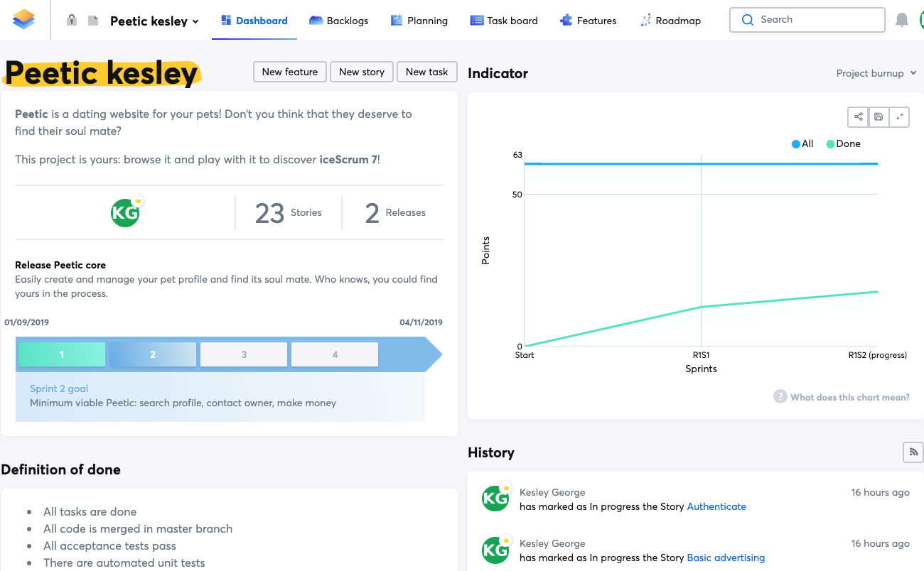Image resolution: width=924 pixels, height=571 pixels.
Task: Click release end date 04/11/2019
Action: click(x=421, y=322)
